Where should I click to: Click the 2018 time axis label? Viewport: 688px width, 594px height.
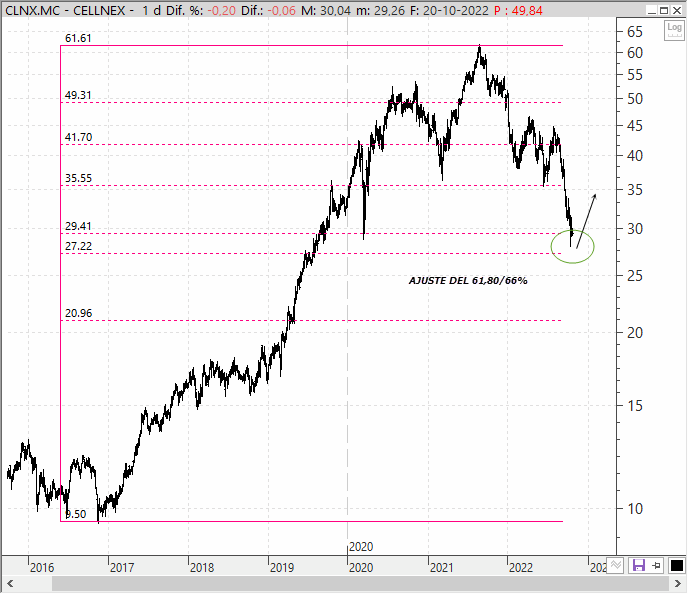pyautogui.click(x=202, y=568)
